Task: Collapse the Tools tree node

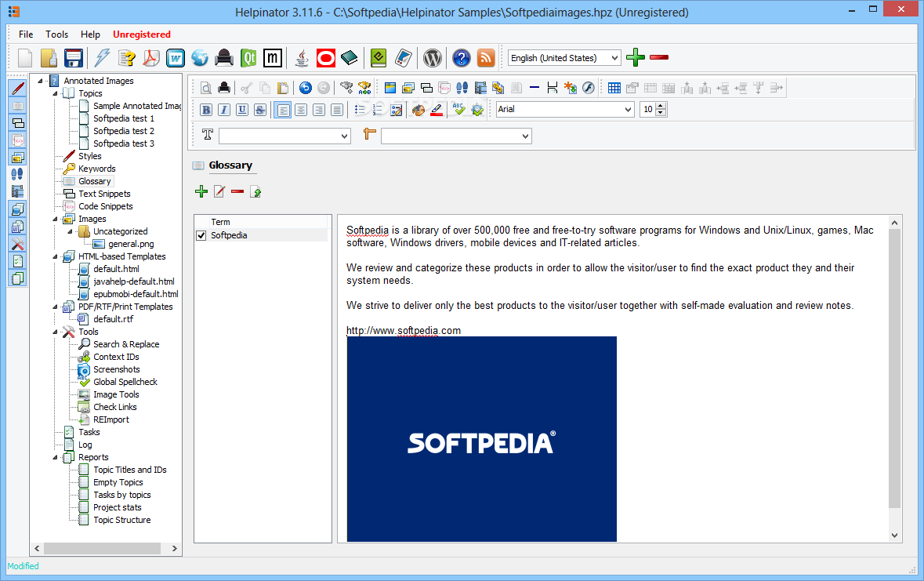Action: coord(56,332)
